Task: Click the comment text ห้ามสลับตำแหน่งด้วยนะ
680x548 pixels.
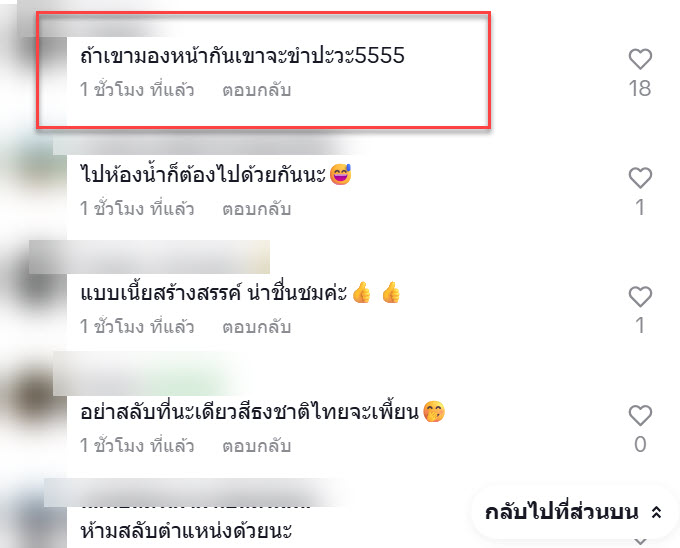Action: (186, 531)
